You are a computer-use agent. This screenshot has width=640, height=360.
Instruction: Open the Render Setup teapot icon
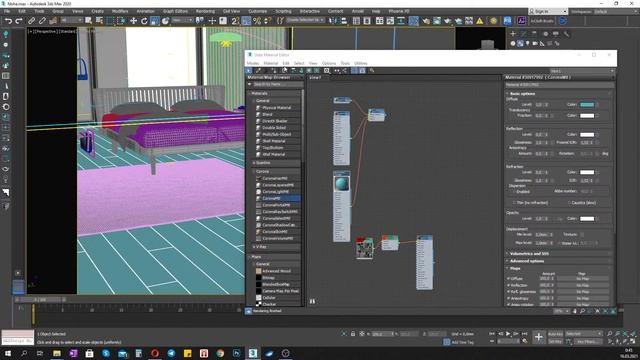pos(426,21)
